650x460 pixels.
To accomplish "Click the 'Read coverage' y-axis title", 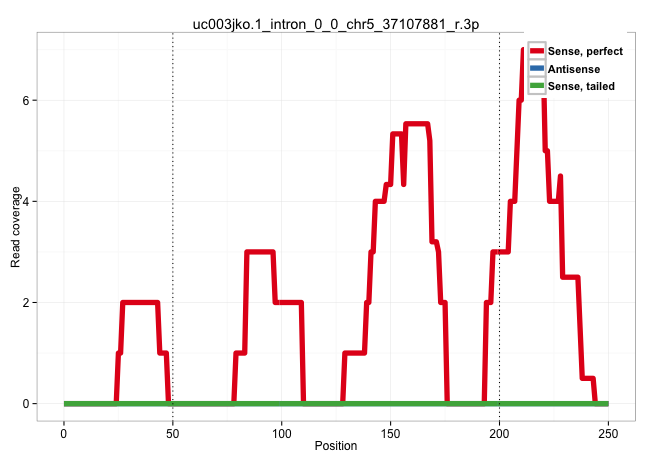I will (16, 226).
